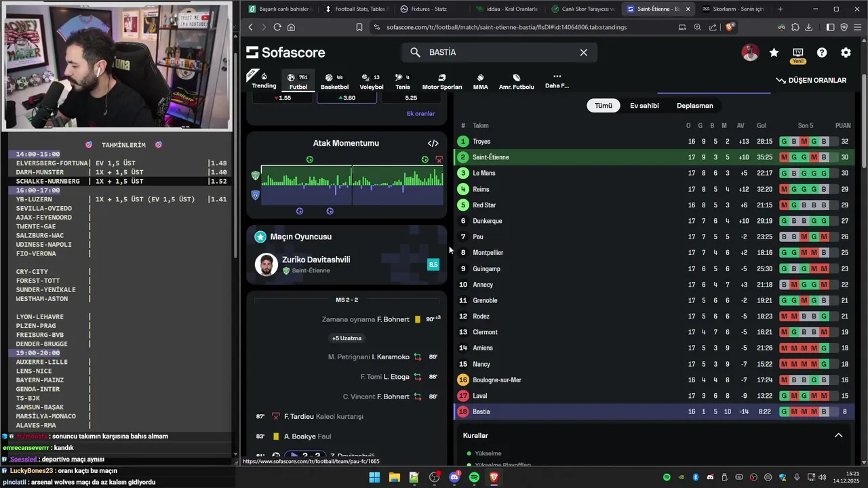Click the Sofascore logo

(285, 52)
